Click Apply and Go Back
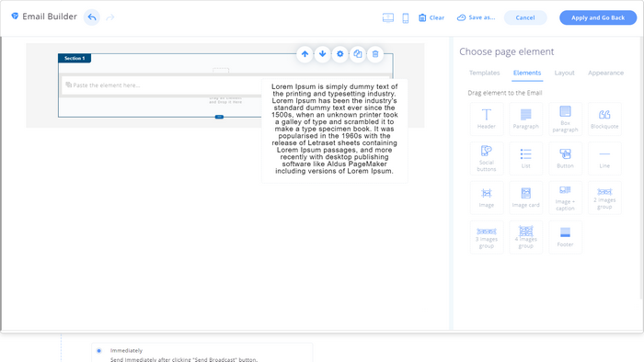644x362 pixels. (x=598, y=17)
